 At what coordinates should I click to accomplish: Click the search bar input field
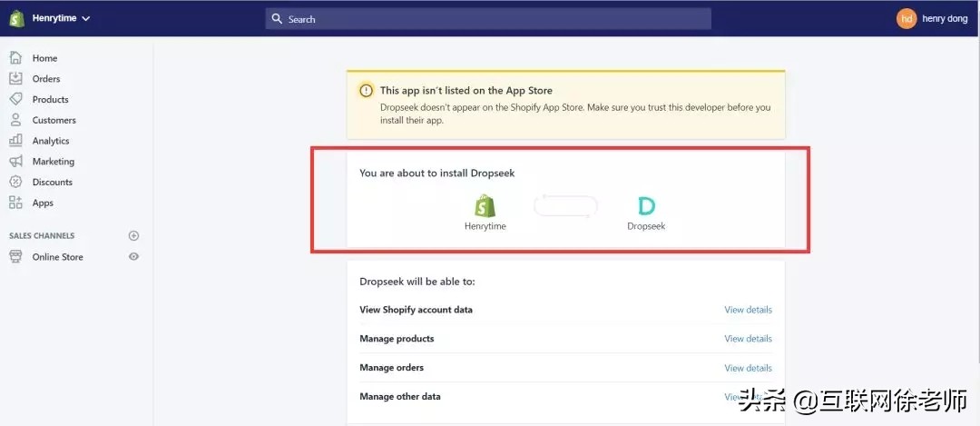(x=488, y=19)
